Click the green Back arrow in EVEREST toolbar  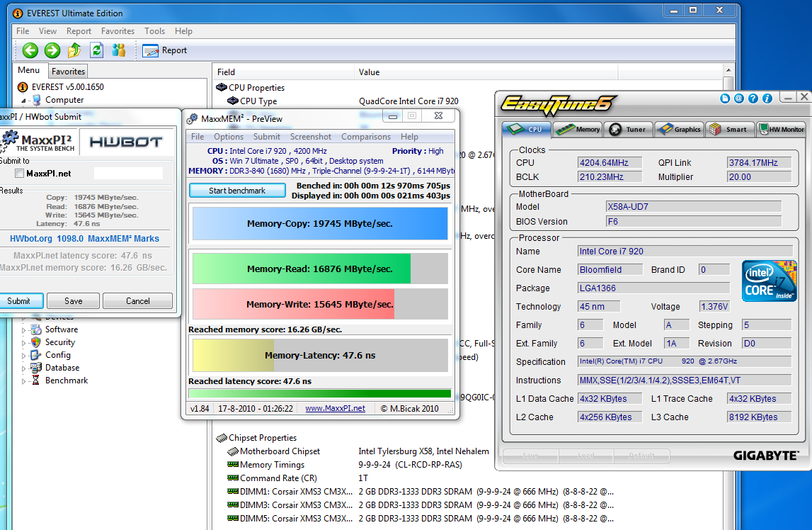[x=30, y=50]
